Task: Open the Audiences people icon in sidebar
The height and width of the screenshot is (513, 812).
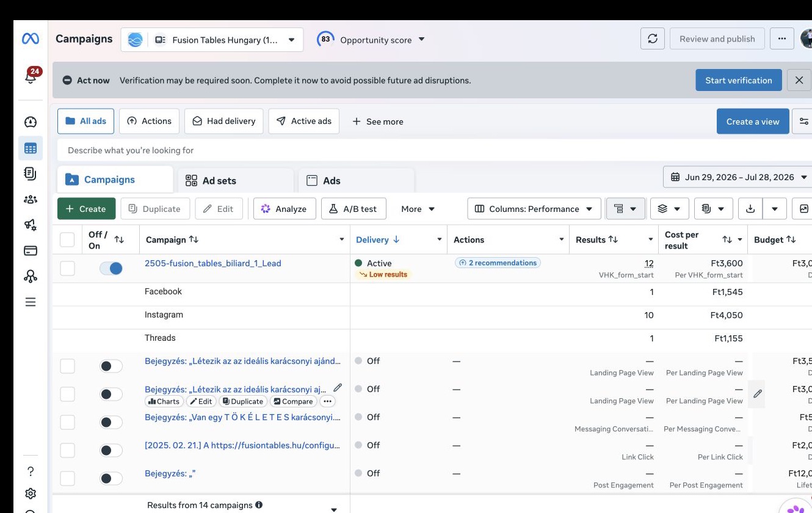Action: pos(31,199)
